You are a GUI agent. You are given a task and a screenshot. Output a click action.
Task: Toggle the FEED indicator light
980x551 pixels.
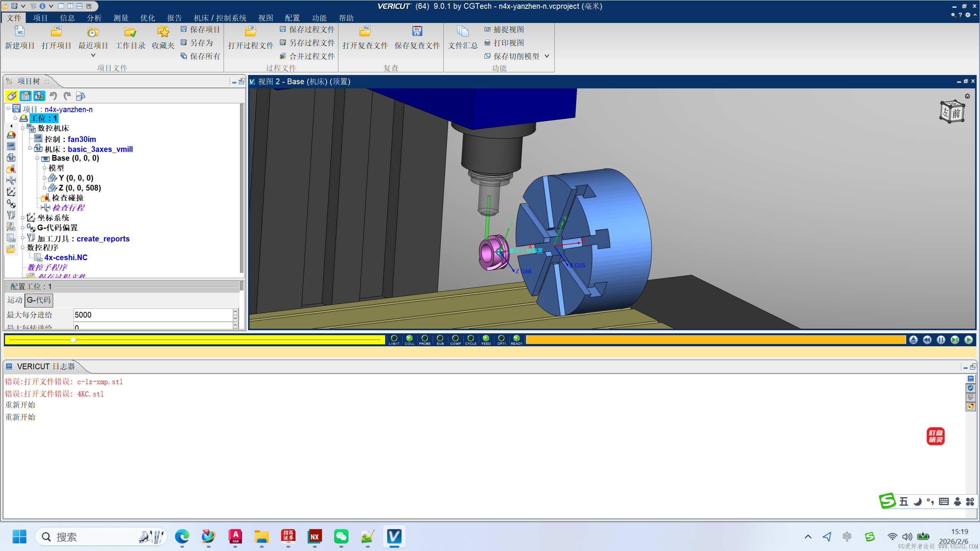point(486,338)
